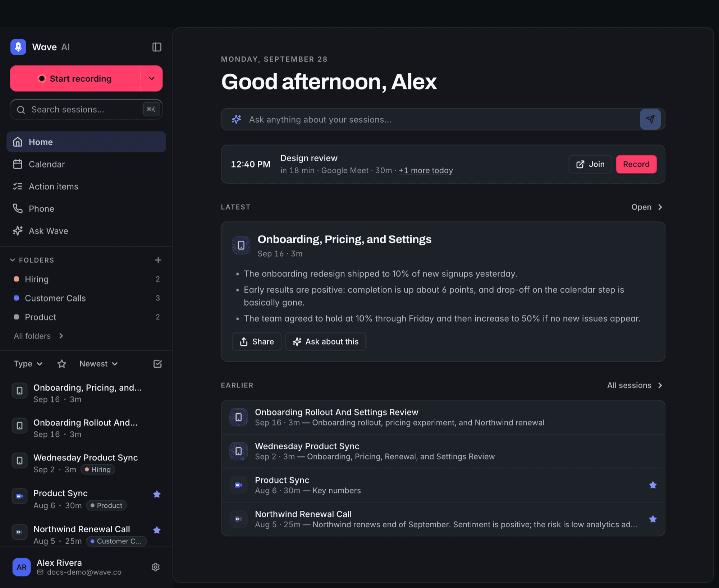Unstar Northwind Renewal Call in sidebar list
This screenshot has width=719, height=588.
pyautogui.click(x=157, y=530)
